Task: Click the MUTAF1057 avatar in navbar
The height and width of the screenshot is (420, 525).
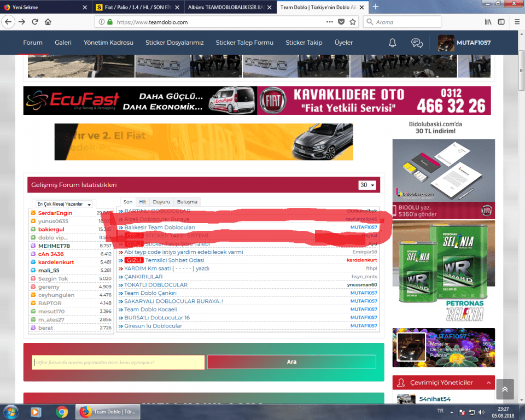Action: (446, 43)
